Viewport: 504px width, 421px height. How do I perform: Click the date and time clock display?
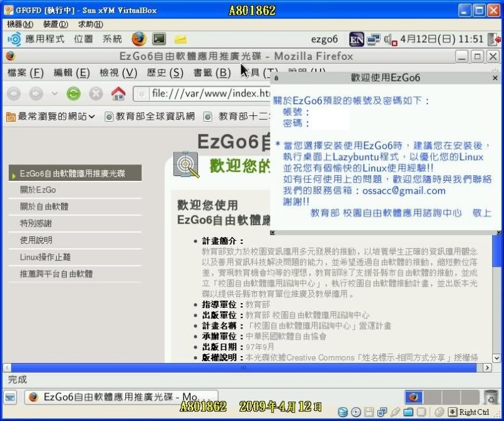(x=442, y=39)
